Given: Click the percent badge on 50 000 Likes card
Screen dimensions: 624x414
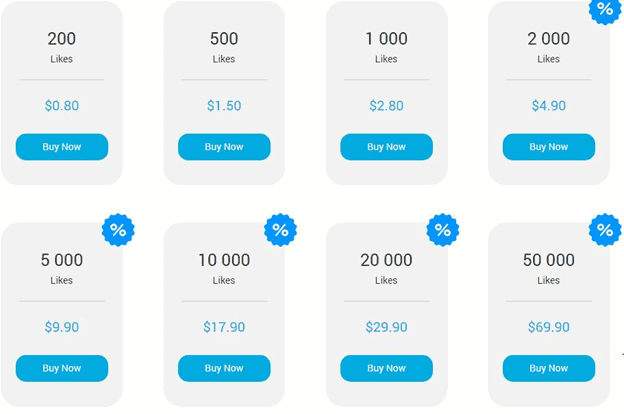Looking at the screenshot, I should pos(605,230).
